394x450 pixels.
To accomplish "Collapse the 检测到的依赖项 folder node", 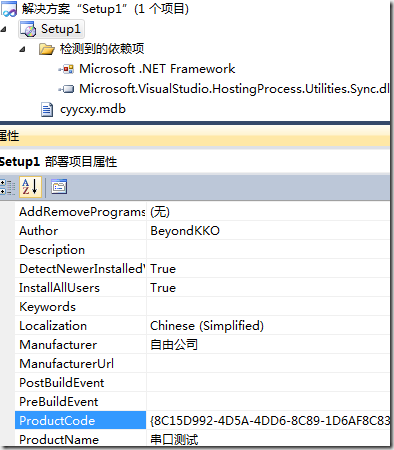I will tap(23, 50).
